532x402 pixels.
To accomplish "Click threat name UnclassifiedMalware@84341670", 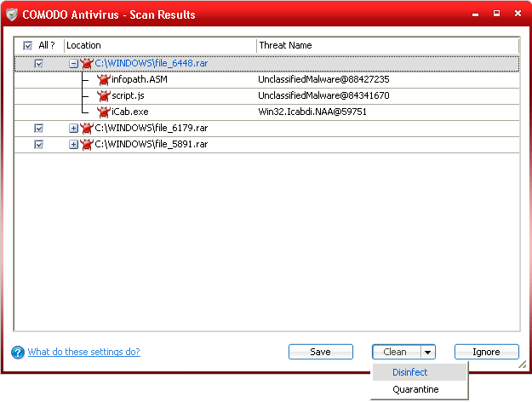I will [323, 95].
